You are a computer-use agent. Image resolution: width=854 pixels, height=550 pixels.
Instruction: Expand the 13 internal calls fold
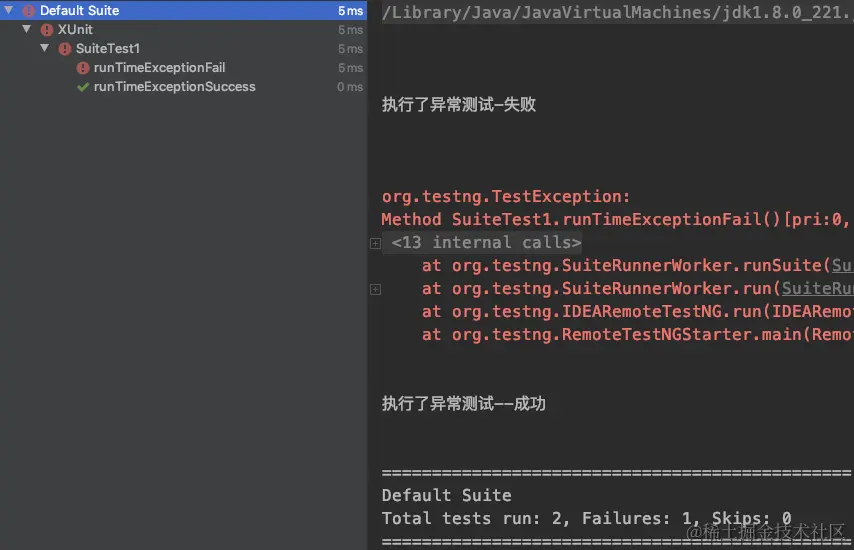click(375, 243)
